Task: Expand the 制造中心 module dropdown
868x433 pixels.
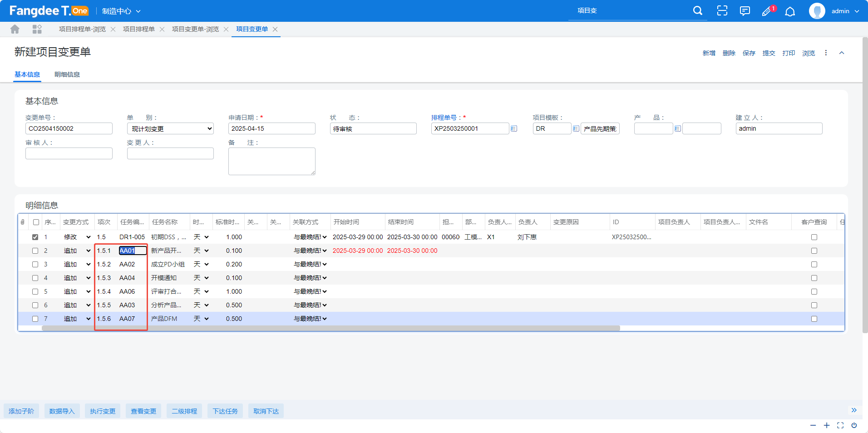Action: 121,11
